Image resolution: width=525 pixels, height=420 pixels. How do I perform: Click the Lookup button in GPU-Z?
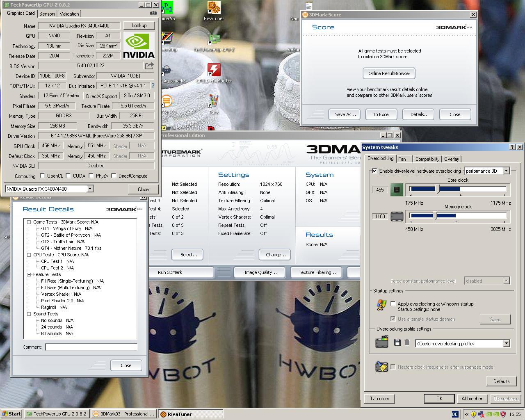(x=139, y=25)
